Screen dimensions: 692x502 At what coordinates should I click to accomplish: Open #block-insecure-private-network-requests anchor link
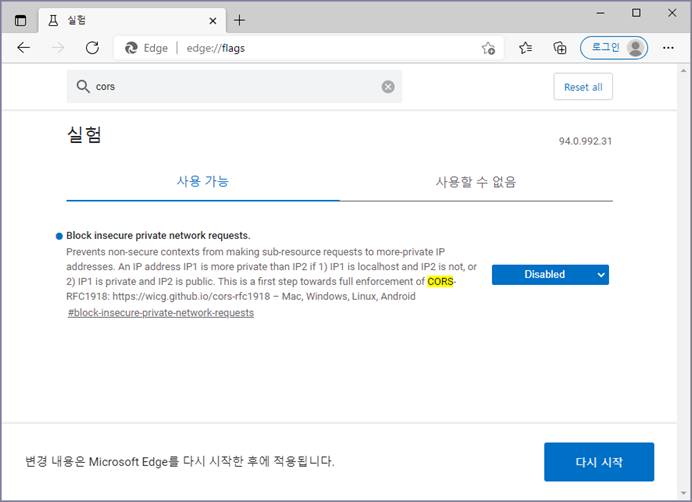[x=160, y=313]
